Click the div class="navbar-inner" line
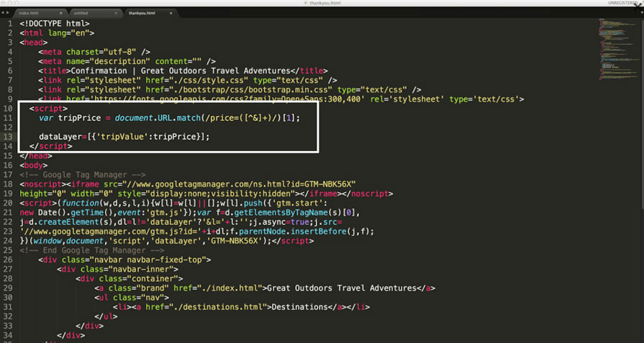 [x=118, y=269]
